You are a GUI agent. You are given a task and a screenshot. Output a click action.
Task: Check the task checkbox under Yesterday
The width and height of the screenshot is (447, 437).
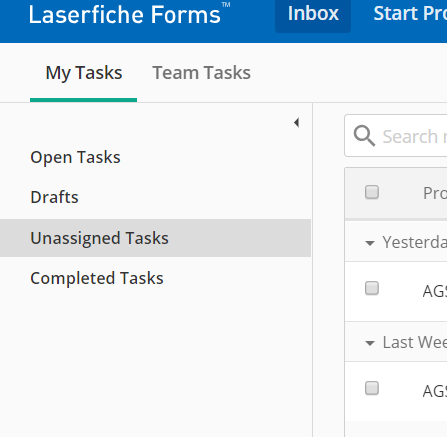point(372,288)
